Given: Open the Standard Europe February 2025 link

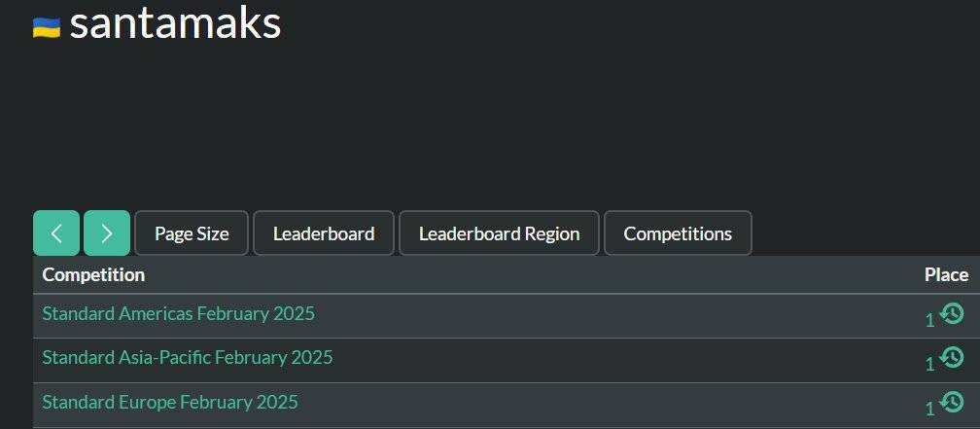Looking at the screenshot, I should (x=170, y=402).
